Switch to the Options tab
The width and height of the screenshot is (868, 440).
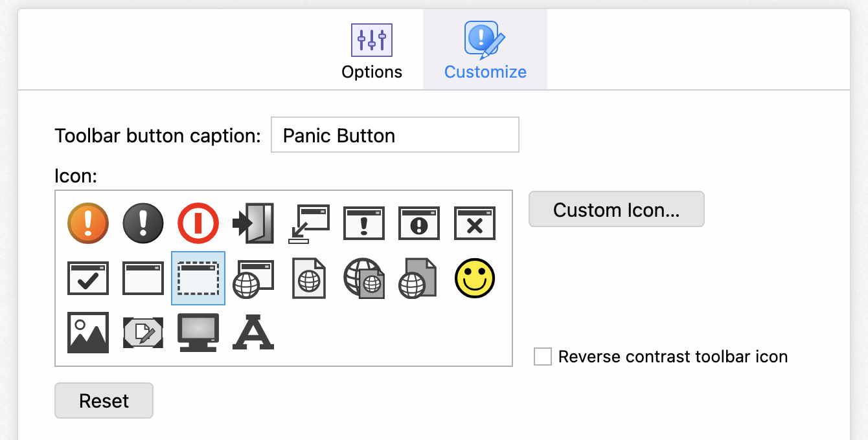click(x=372, y=49)
